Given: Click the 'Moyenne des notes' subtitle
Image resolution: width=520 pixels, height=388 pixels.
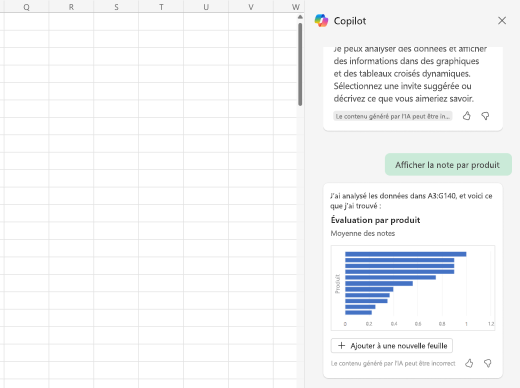Looking at the screenshot, I should [x=363, y=233].
